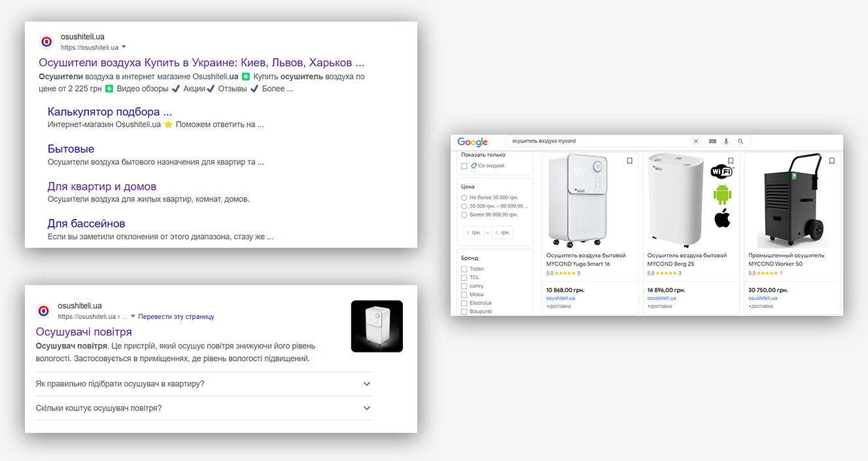Viewport: 868px width, 461px height.
Task: Start voice search via microphone icon
Action: pos(726,141)
